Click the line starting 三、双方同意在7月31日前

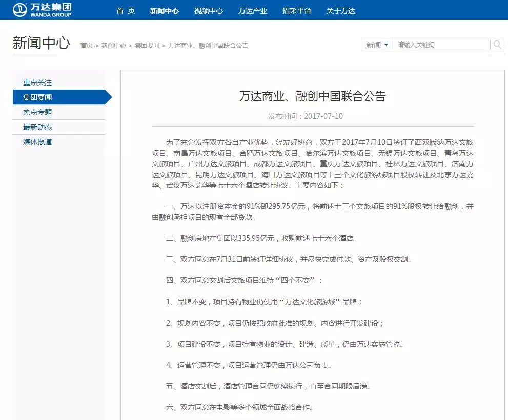289,259
